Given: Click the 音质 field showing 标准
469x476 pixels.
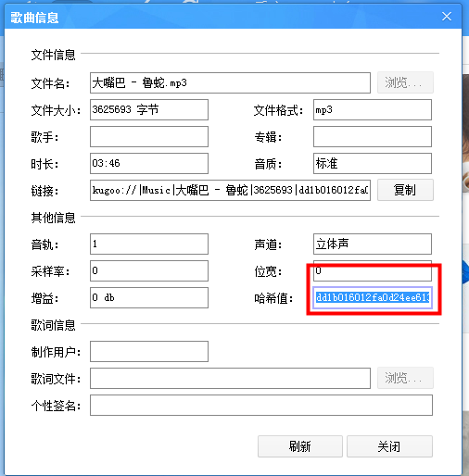Looking at the screenshot, I should (x=373, y=163).
